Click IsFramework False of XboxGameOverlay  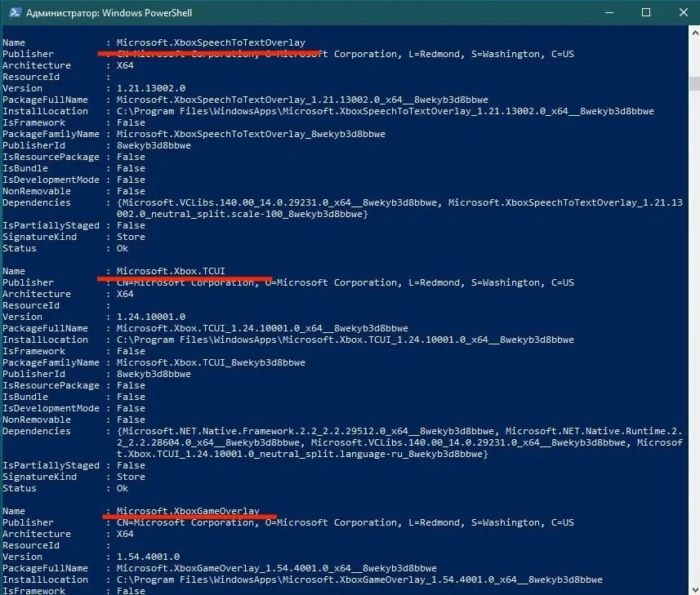point(131,591)
